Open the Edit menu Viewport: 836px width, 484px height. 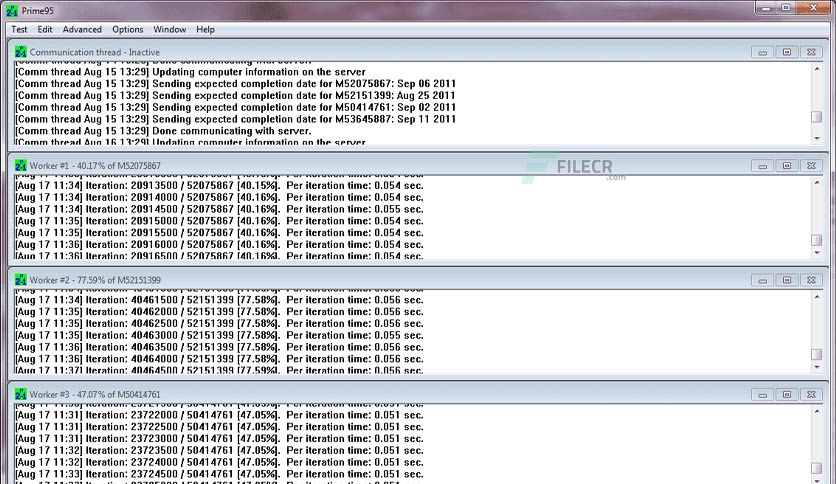click(45, 29)
